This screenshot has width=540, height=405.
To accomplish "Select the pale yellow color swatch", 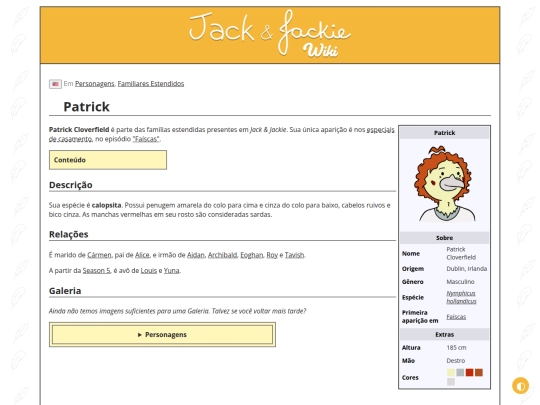I will click(451, 373).
